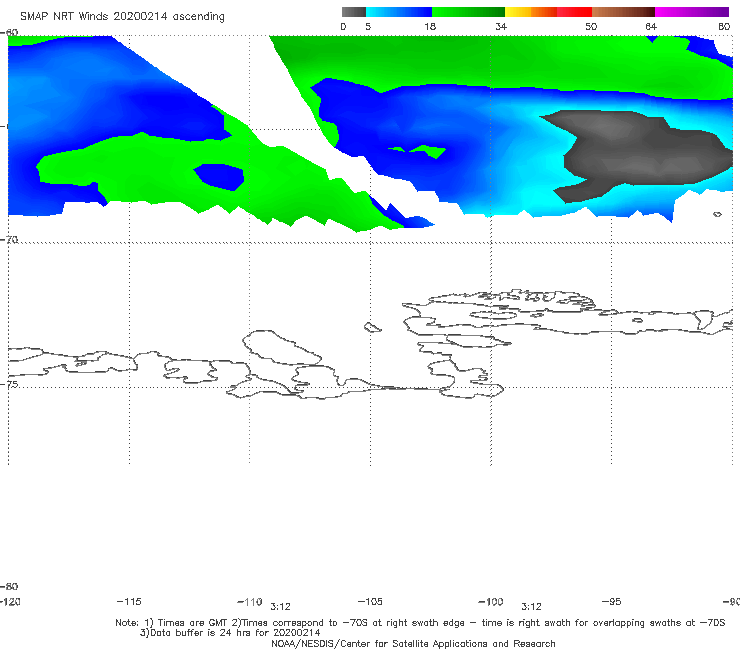Pick the red segment of the color bar

(574, 12)
